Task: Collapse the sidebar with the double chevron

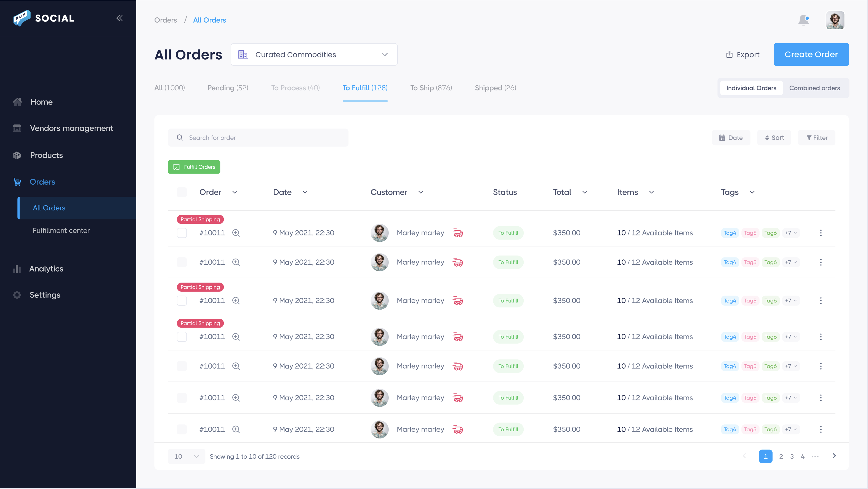Action: pyautogui.click(x=119, y=18)
